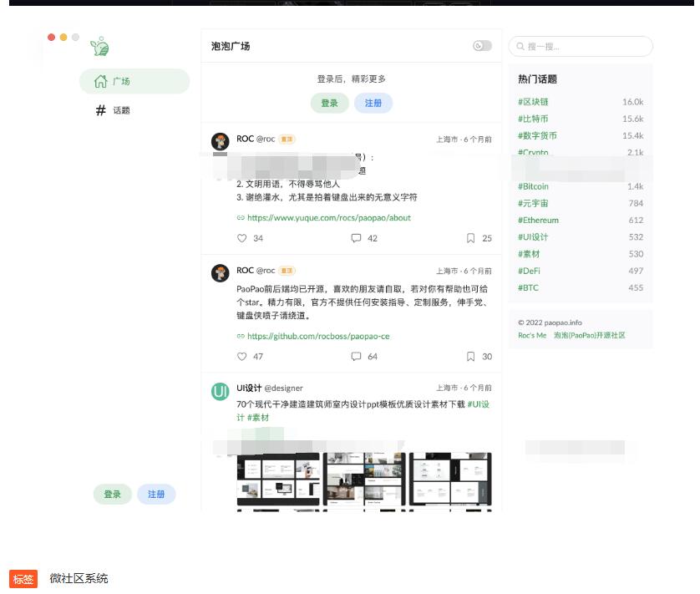The image size is (700, 594).
Task: Bookmark ROC's pinned post
Action: (x=469, y=238)
